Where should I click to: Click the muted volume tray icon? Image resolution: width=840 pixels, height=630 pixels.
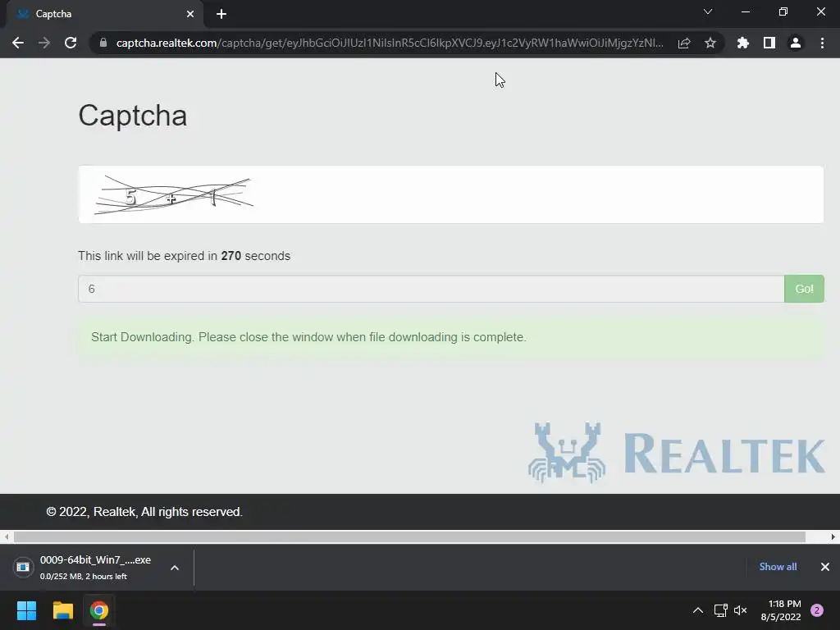pos(741,610)
